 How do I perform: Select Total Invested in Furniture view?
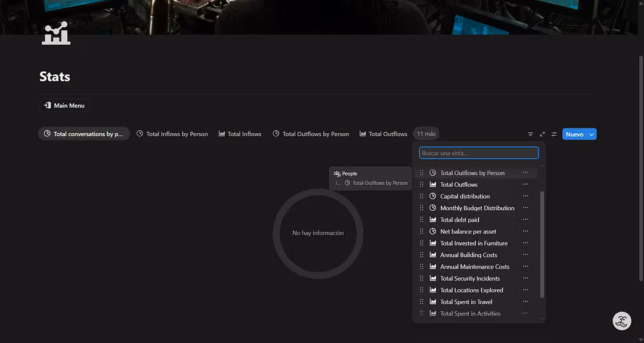pyautogui.click(x=473, y=244)
